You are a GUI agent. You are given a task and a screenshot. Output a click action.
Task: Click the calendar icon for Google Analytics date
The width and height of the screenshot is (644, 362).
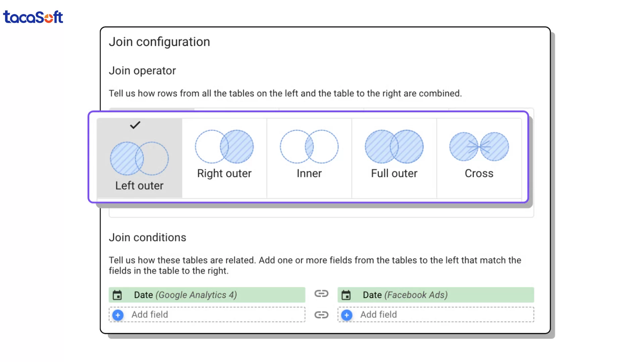click(x=117, y=295)
